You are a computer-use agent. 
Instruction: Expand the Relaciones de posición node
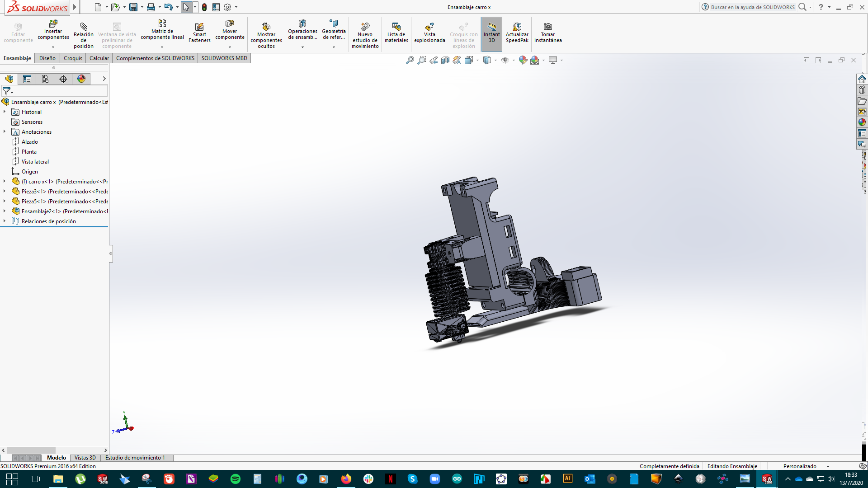pyautogui.click(x=5, y=221)
